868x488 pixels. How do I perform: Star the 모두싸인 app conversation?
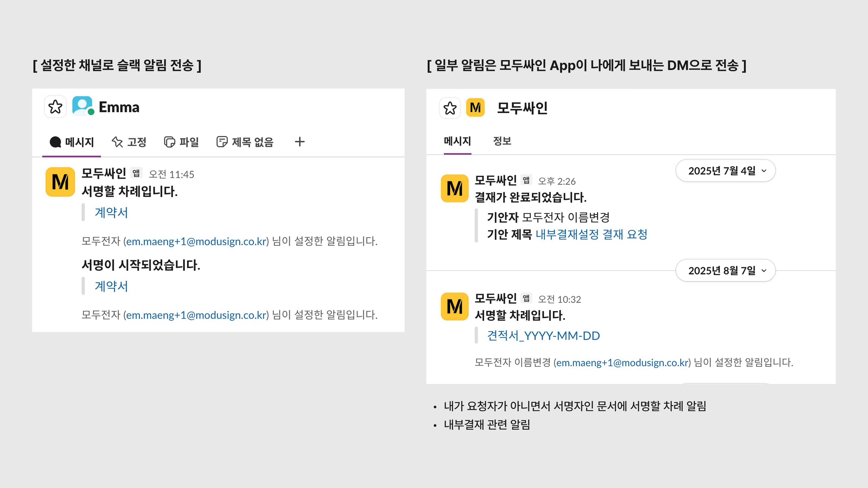click(450, 108)
